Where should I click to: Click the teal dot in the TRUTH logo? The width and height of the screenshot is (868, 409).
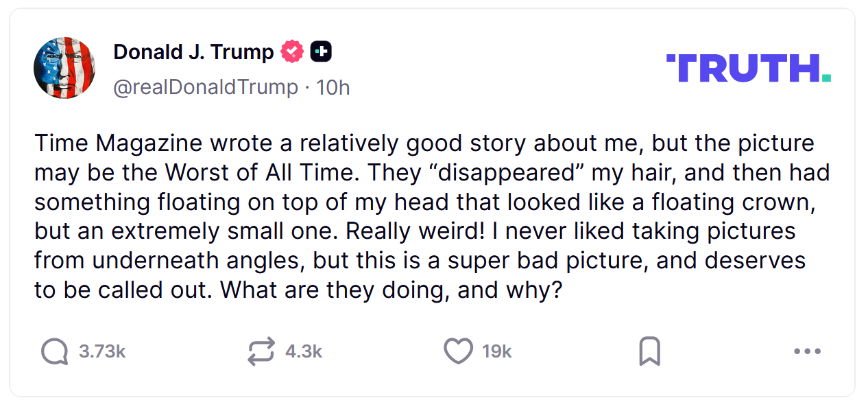(827, 78)
